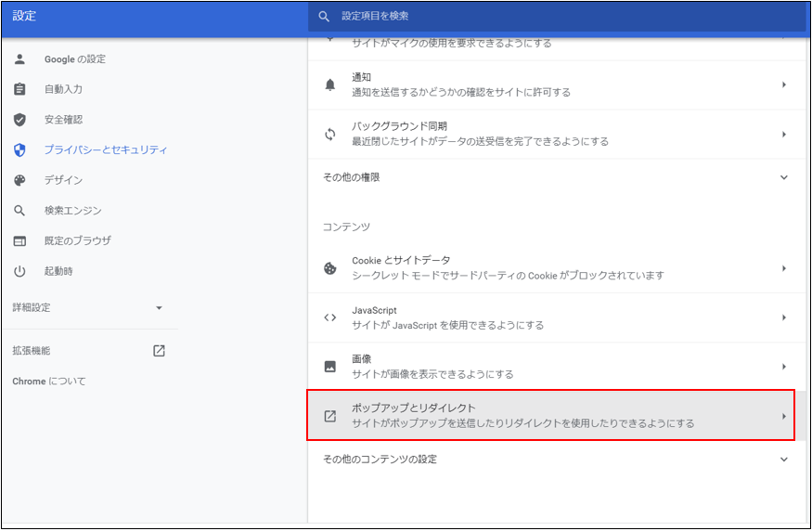Screen dimensions: 812x531
Task: Open the arrow next to ポップアップとリダイレクト
Action: [783, 416]
